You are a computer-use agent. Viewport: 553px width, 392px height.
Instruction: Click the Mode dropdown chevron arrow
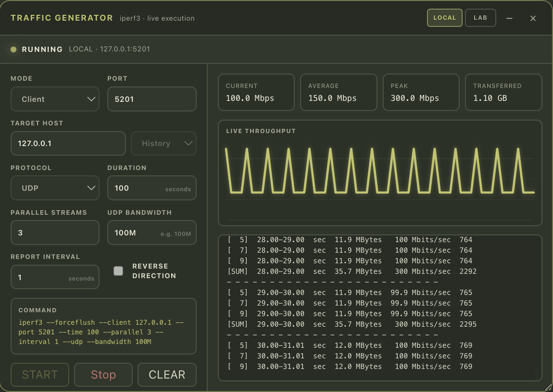click(x=91, y=99)
